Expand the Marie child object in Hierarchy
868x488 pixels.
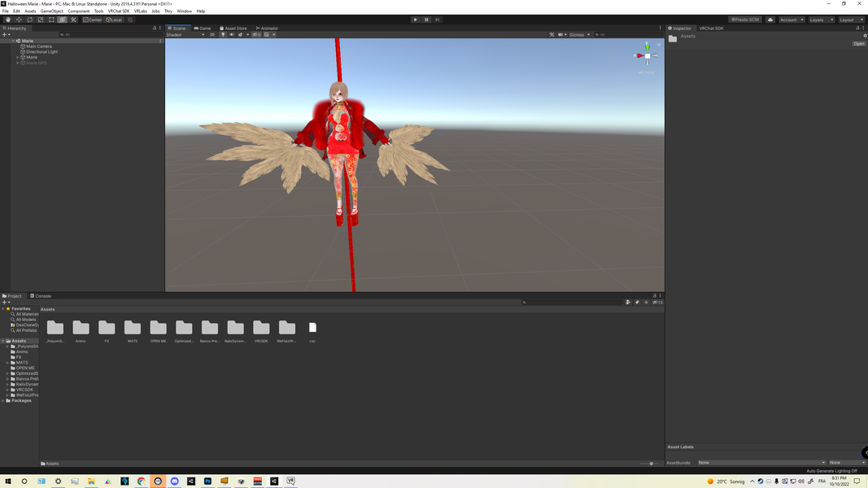click(18, 58)
